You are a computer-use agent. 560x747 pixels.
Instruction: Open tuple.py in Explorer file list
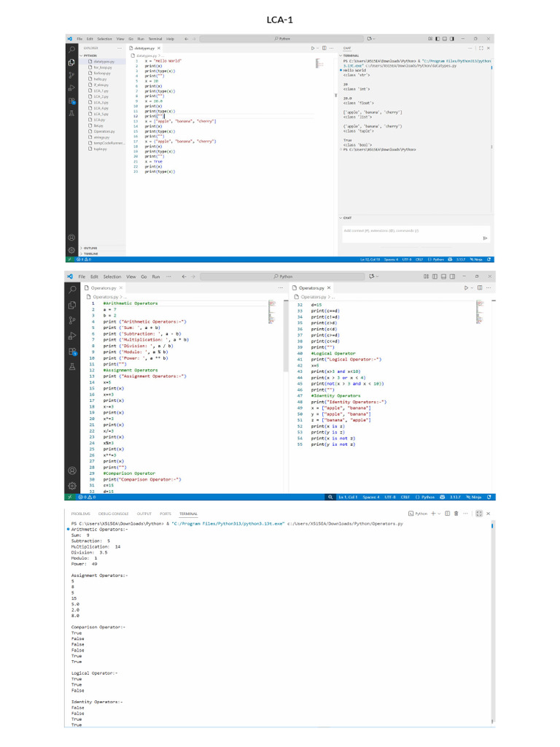[x=100, y=149]
